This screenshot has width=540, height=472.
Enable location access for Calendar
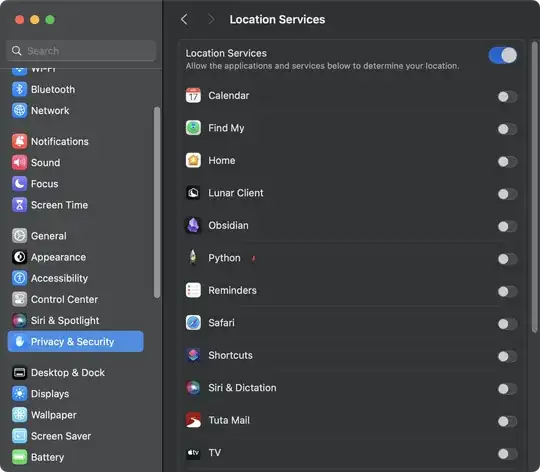coord(507,97)
